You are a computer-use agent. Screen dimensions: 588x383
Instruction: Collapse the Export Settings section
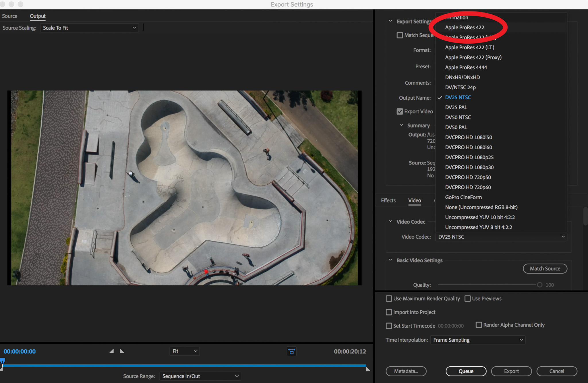[x=390, y=21]
